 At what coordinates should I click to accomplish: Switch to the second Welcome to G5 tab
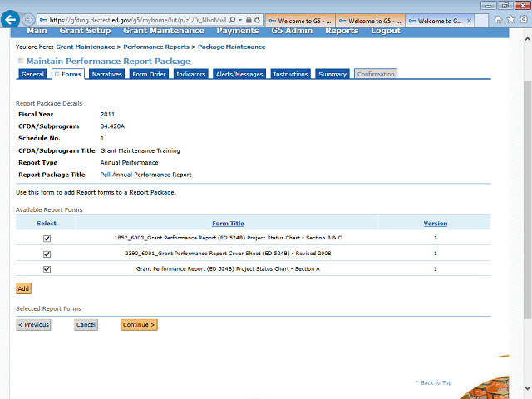[370, 21]
